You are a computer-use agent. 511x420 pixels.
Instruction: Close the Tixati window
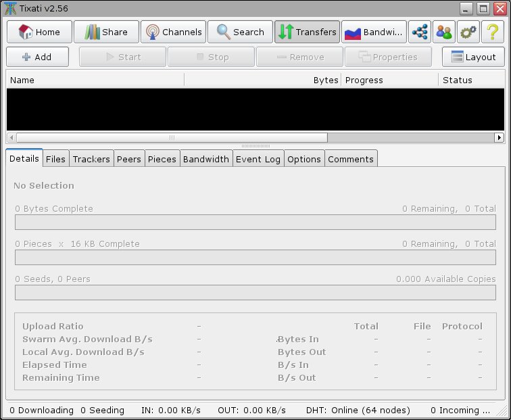500,9
